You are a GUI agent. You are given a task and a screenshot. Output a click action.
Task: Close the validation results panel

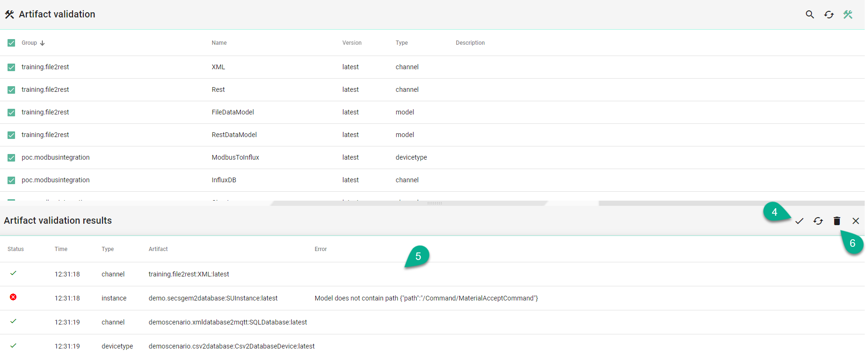(x=856, y=221)
